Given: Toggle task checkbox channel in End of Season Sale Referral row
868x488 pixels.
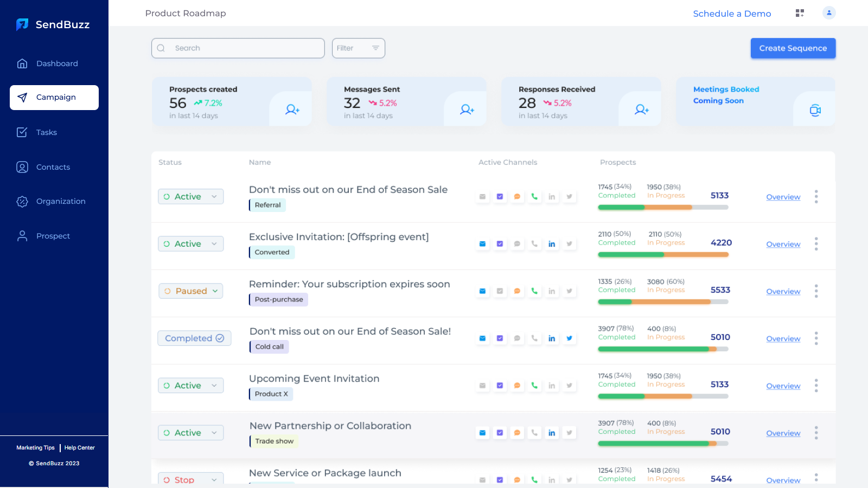Looking at the screenshot, I should [500, 197].
